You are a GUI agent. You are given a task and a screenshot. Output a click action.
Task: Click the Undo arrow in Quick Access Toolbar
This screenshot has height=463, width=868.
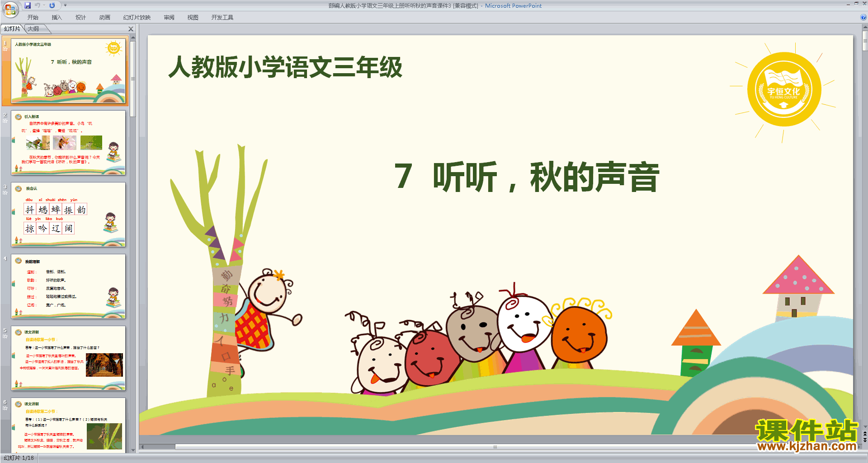(37, 5)
